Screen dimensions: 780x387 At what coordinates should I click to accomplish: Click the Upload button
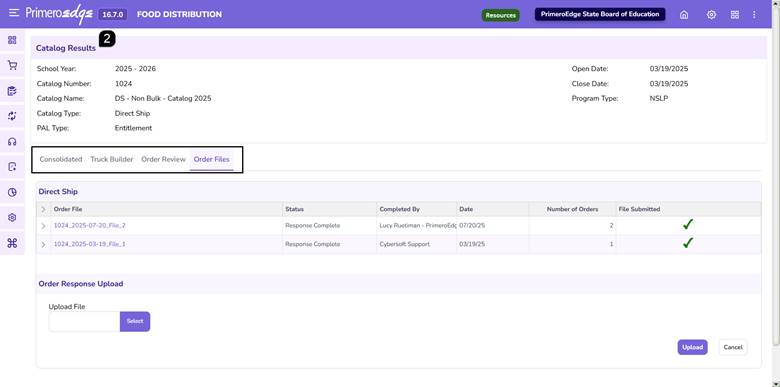692,347
